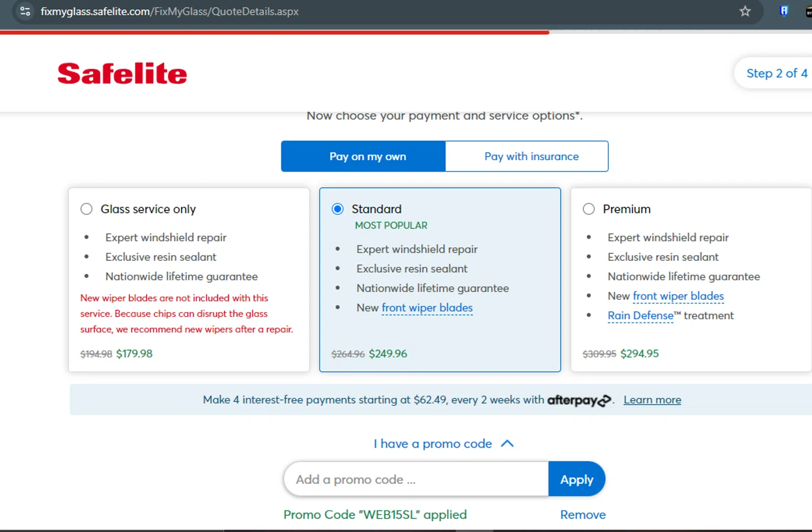The width and height of the screenshot is (812, 532).
Task: Click the Promo Code "WEB15SL" applied message
Action: pos(375,515)
